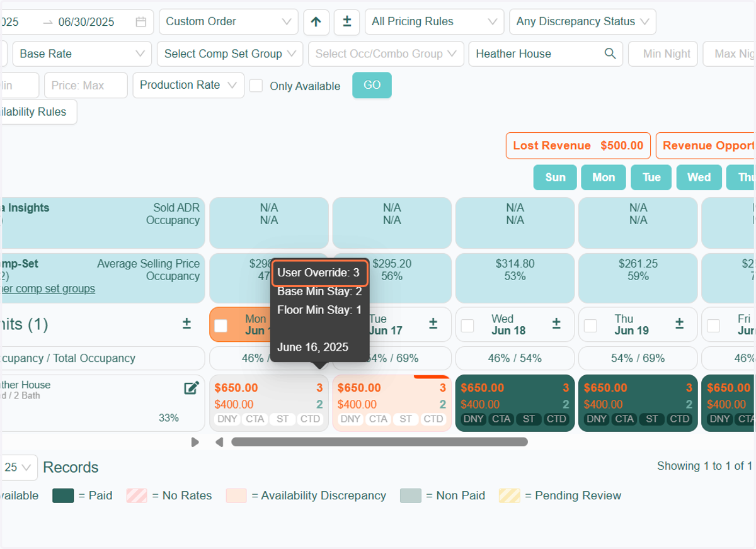Check the Thu Jun 19 column checkbox
Image resolution: width=756 pixels, height=549 pixels.
coord(590,325)
